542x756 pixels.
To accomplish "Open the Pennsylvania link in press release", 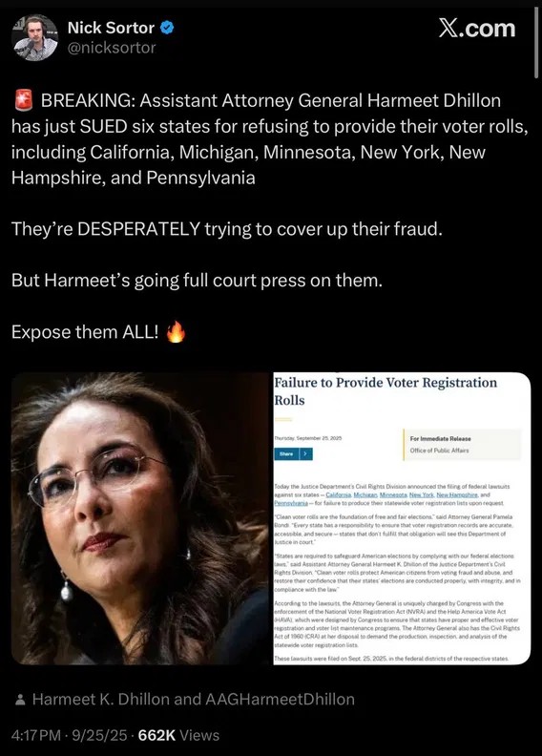I will tap(291, 503).
